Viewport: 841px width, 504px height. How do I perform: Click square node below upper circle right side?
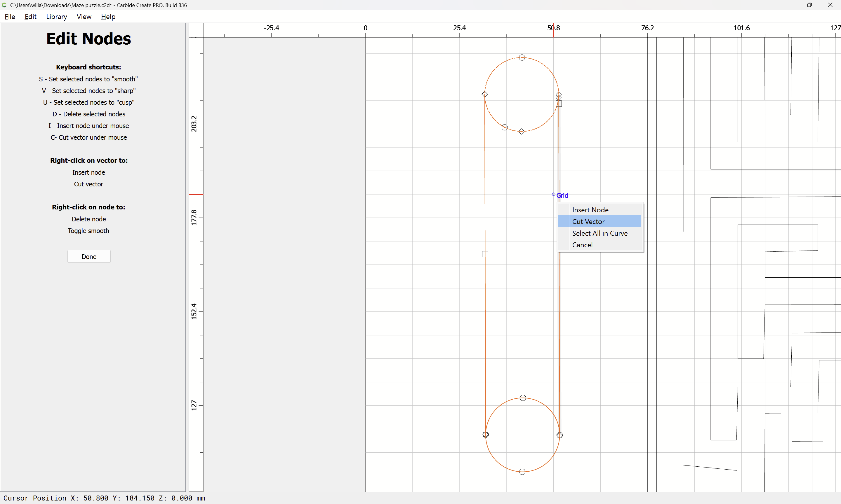[x=559, y=104]
